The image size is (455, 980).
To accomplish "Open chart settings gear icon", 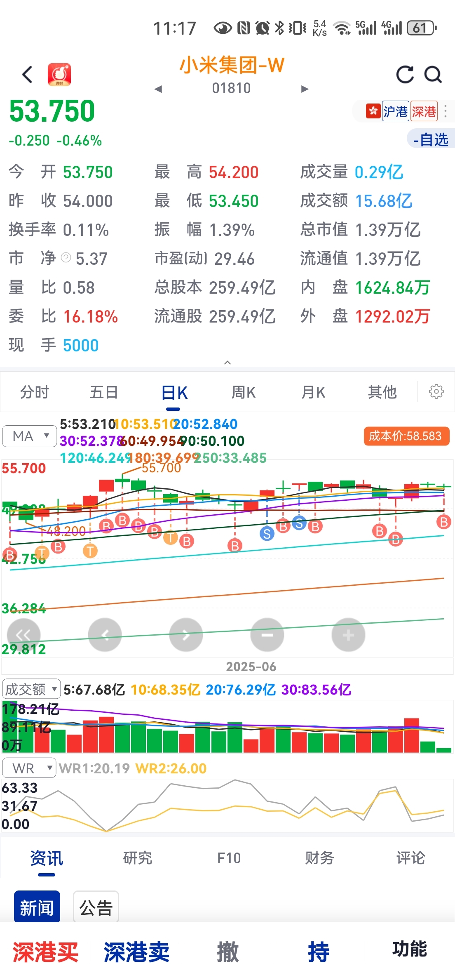I will [x=436, y=391].
